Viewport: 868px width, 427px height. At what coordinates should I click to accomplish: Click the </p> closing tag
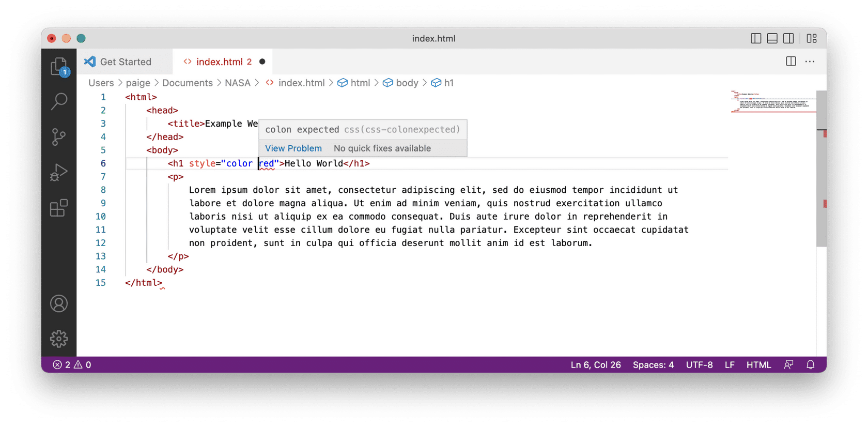(x=178, y=256)
